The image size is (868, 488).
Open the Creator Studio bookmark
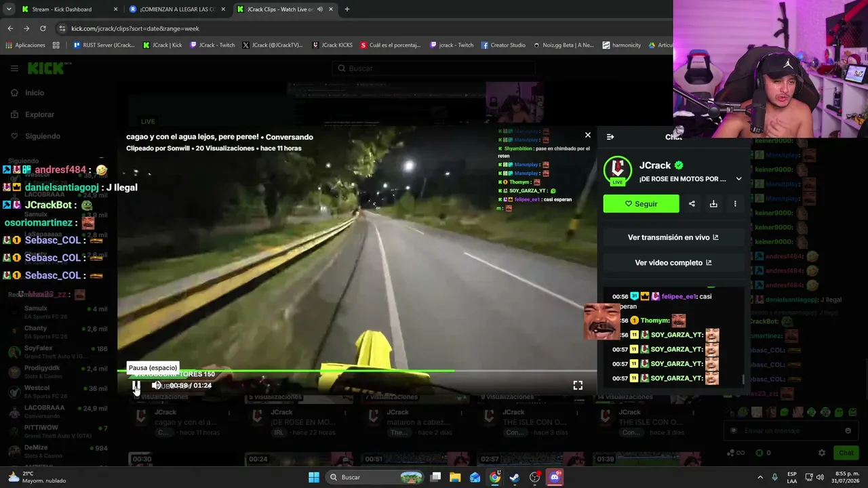click(x=503, y=45)
